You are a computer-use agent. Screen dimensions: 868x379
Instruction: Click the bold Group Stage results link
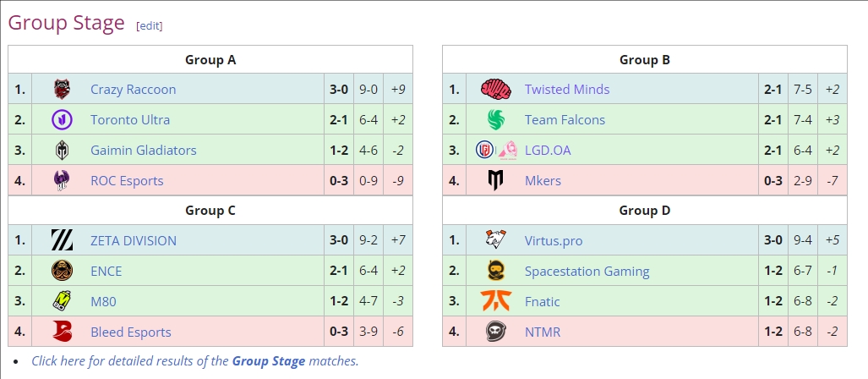[269, 361]
